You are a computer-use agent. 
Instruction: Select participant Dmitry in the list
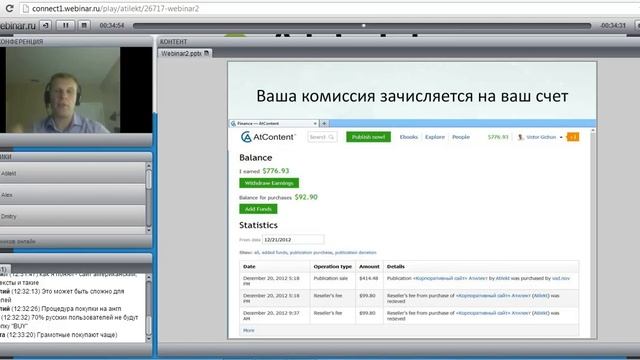click(x=73, y=216)
